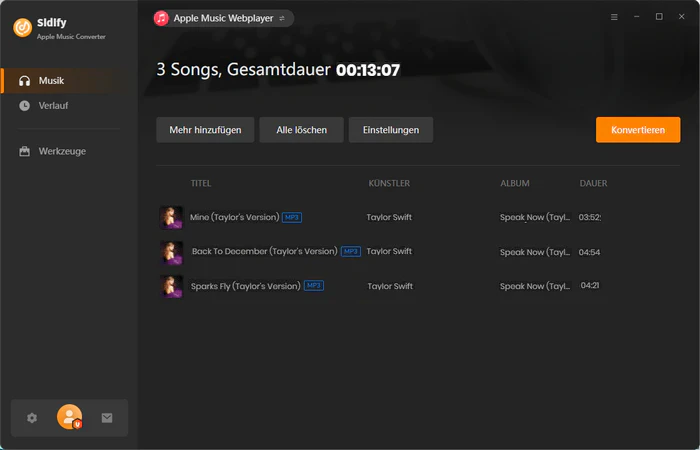The width and height of the screenshot is (700, 450).
Task: Click the MP3 badge on Sparks Fly
Action: coord(314,286)
